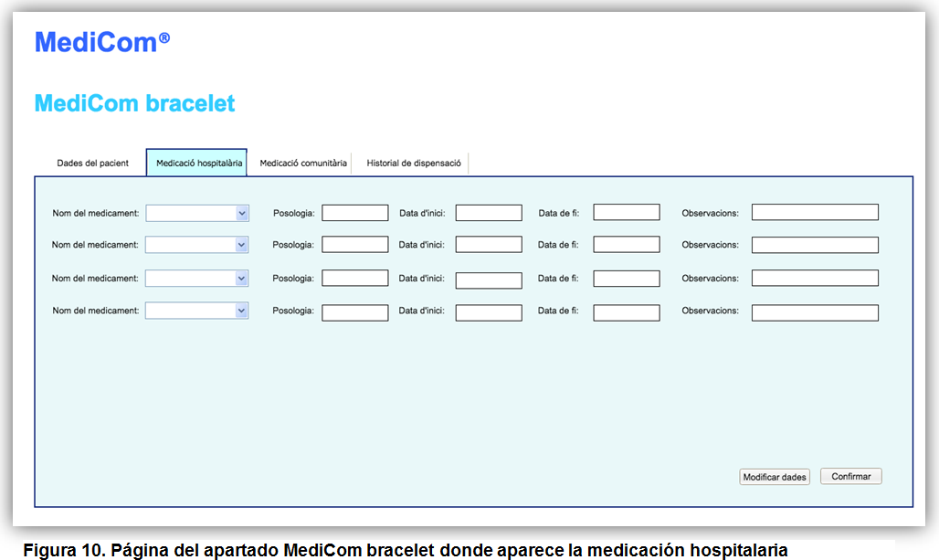Screen dimensions: 939x560
Task: Click the first row Observacions field
Action: (x=815, y=212)
